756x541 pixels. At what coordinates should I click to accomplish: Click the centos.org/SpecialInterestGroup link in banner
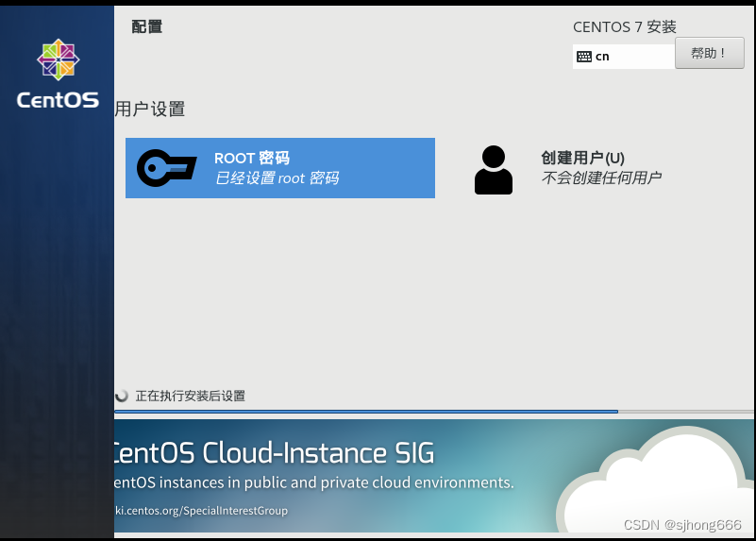point(201,511)
